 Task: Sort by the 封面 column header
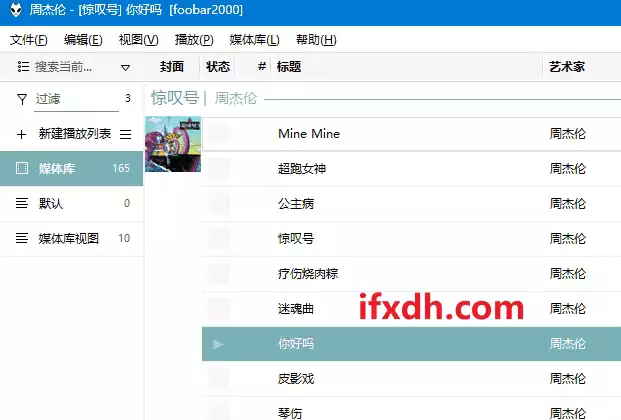(x=171, y=67)
